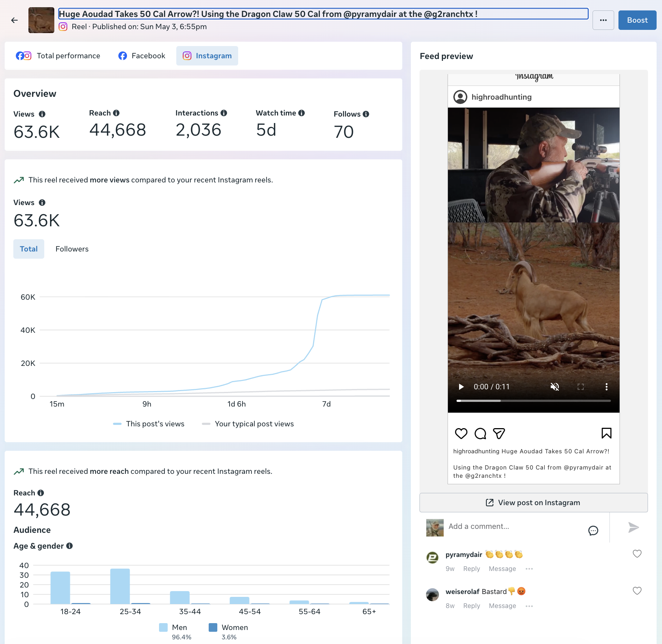Open weiserolaf profile avatar

(432, 594)
